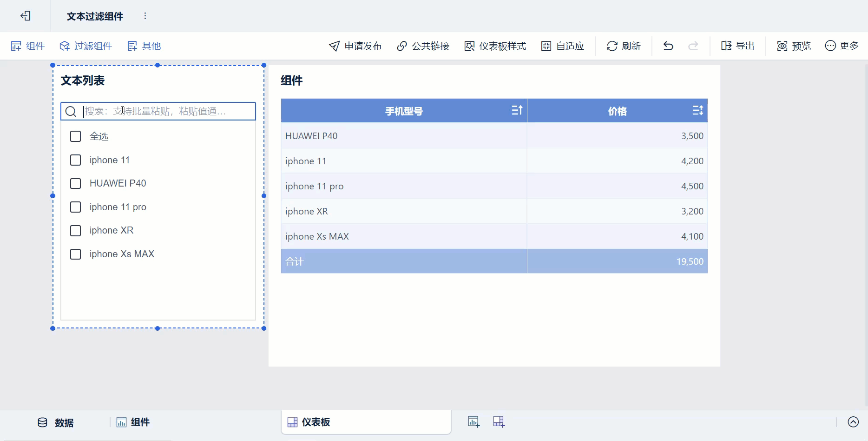The image size is (868, 441).
Task: Open the 其他 components menu
Action: coord(144,46)
